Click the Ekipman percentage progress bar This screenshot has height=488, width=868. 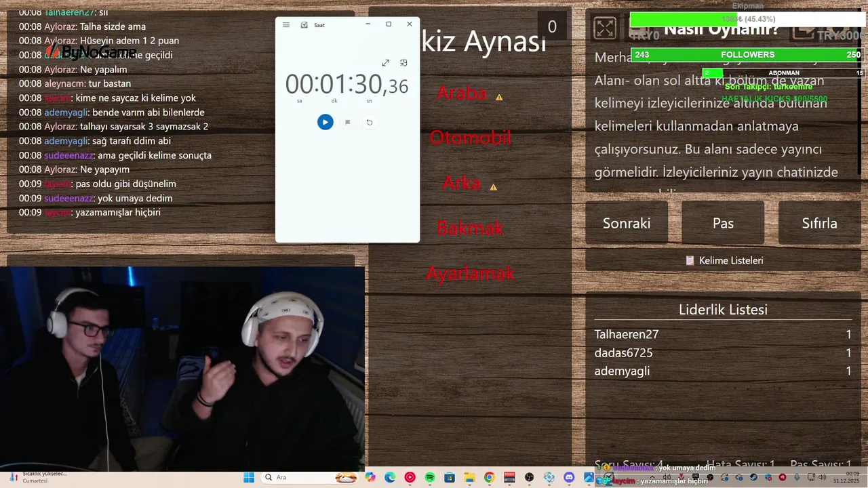click(x=747, y=19)
